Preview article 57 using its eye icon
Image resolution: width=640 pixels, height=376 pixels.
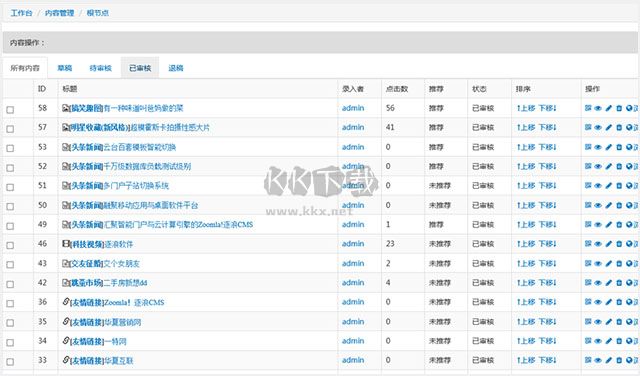pyautogui.click(x=598, y=127)
